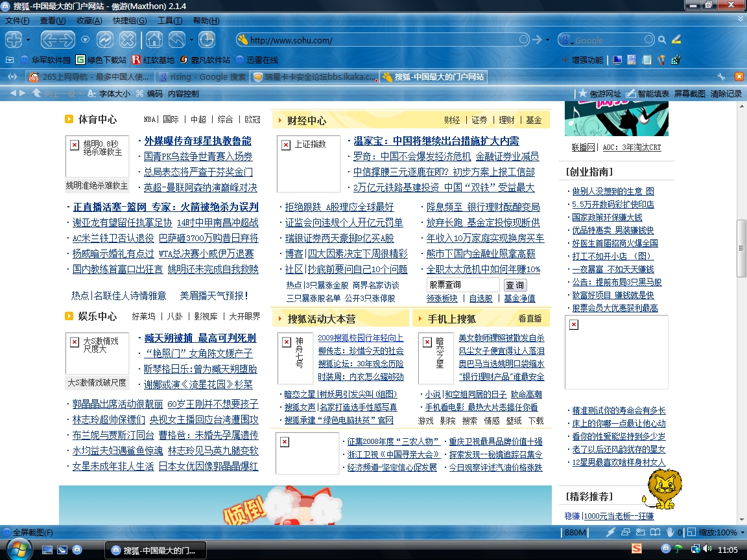Open headline 外媒曝传奇球星执教鲁能

[198, 141]
